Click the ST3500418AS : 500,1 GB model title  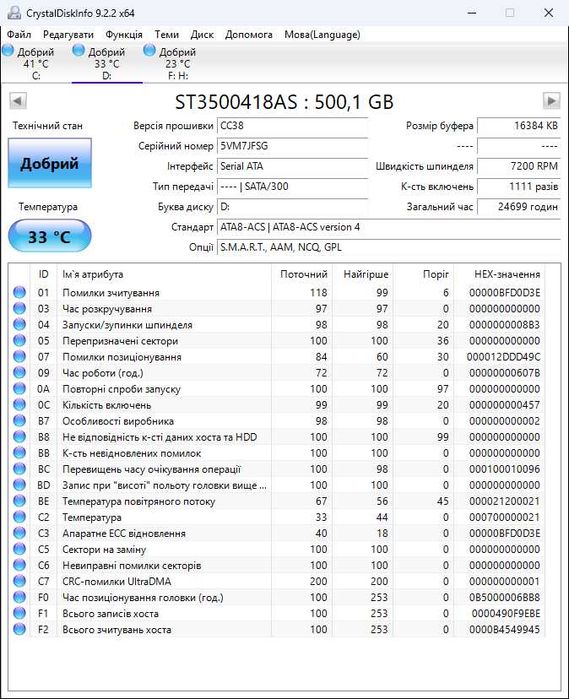(284, 102)
